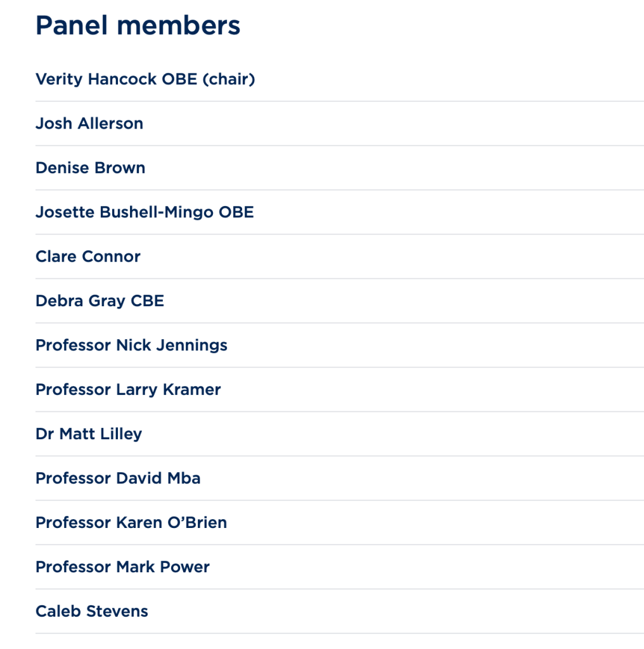
Task: Click the surname "Mba" in list
Action: click(184, 479)
